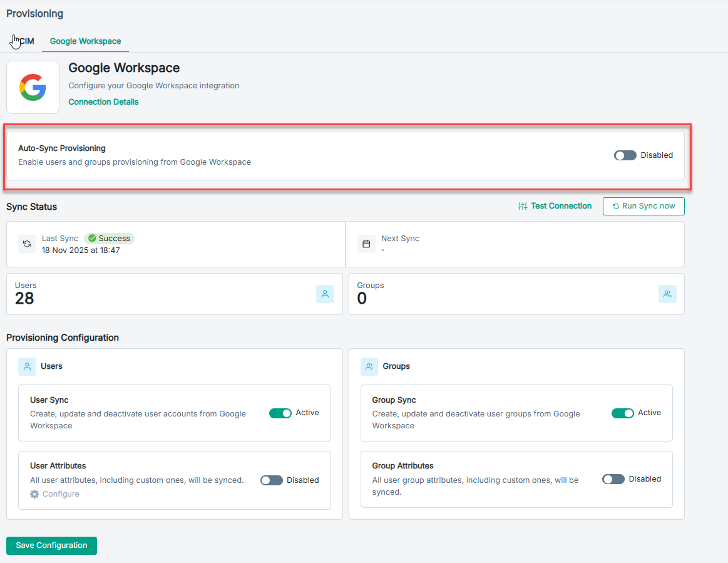Enable the Auto-Sync Provisioning toggle
728x563 pixels.
625,155
